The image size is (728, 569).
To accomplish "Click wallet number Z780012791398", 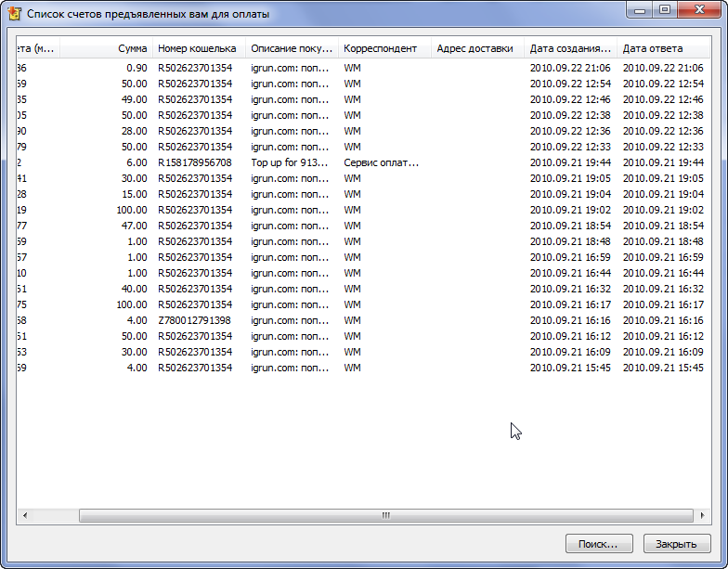I will 195,320.
